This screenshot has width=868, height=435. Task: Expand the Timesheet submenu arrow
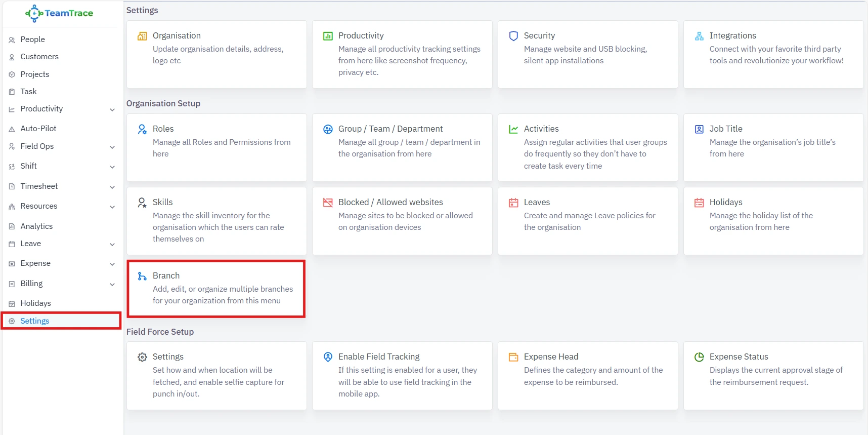pyautogui.click(x=112, y=187)
